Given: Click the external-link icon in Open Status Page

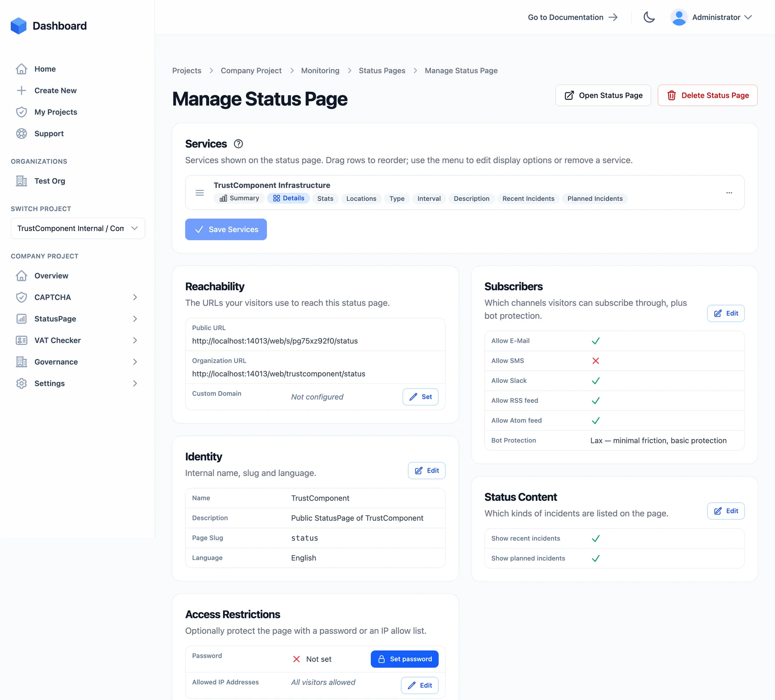Looking at the screenshot, I should (569, 95).
